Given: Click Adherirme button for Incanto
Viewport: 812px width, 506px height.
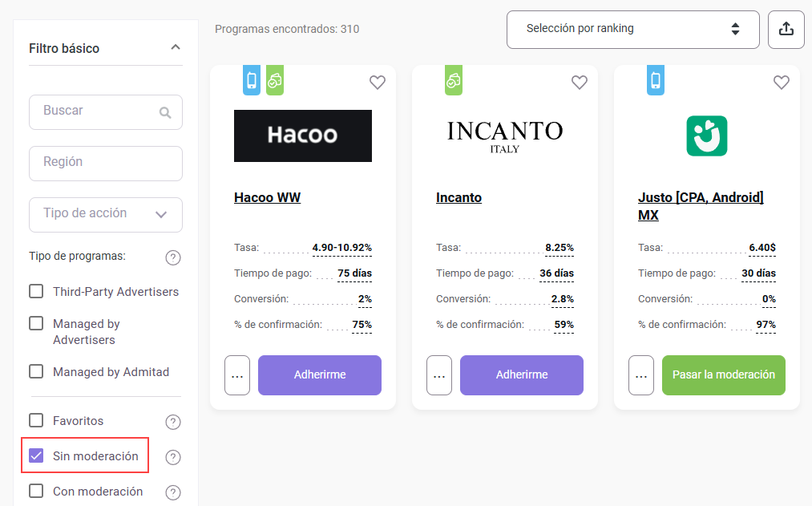Looking at the screenshot, I should point(522,375).
